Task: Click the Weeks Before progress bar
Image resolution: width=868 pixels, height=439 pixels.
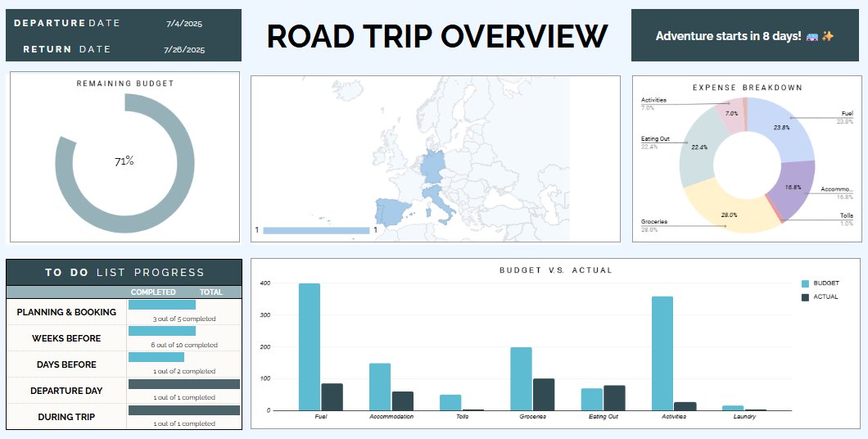Action: pyautogui.click(x=162, y=331)
